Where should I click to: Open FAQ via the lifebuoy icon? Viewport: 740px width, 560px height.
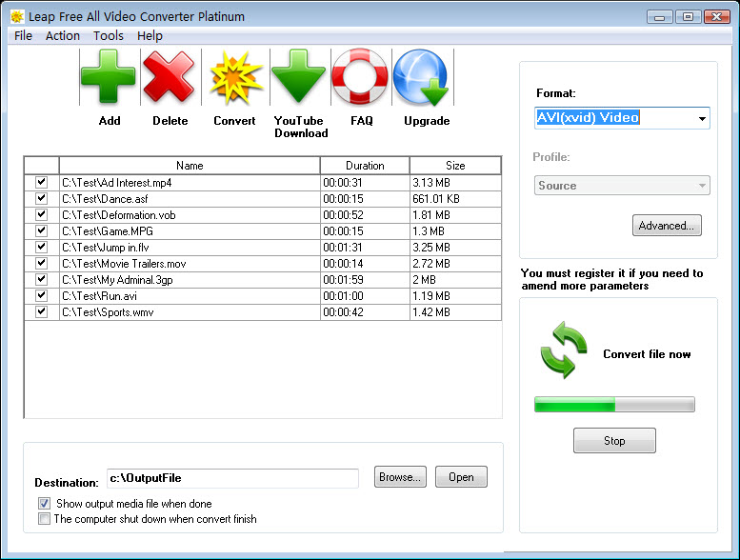360,76
